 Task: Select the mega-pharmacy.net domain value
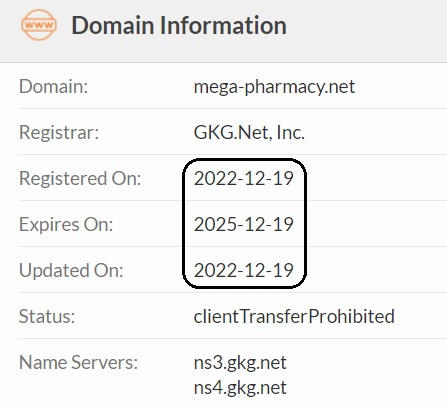(274, 87)
